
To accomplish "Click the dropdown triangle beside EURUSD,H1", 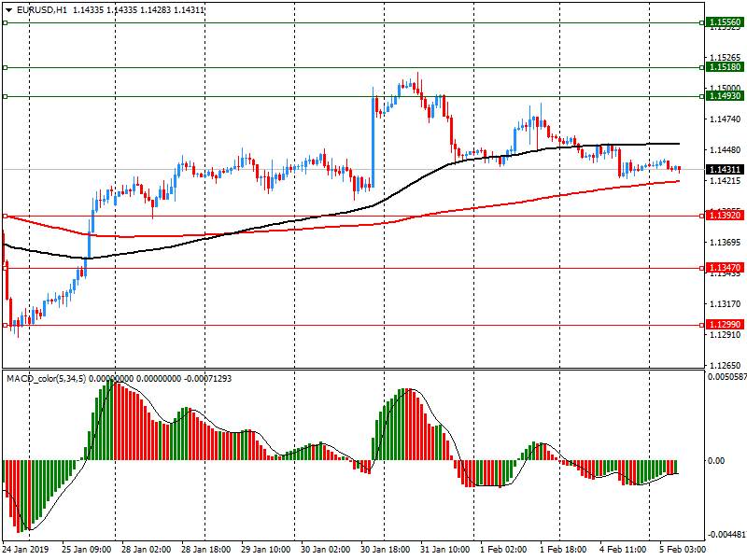I will coord(8,9).
